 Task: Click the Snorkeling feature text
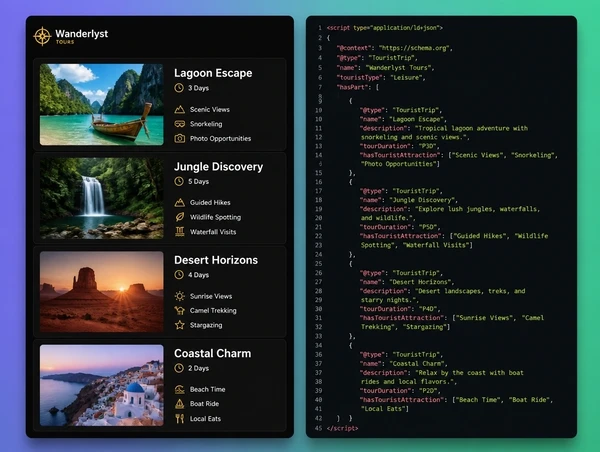(x=206, y=124)
